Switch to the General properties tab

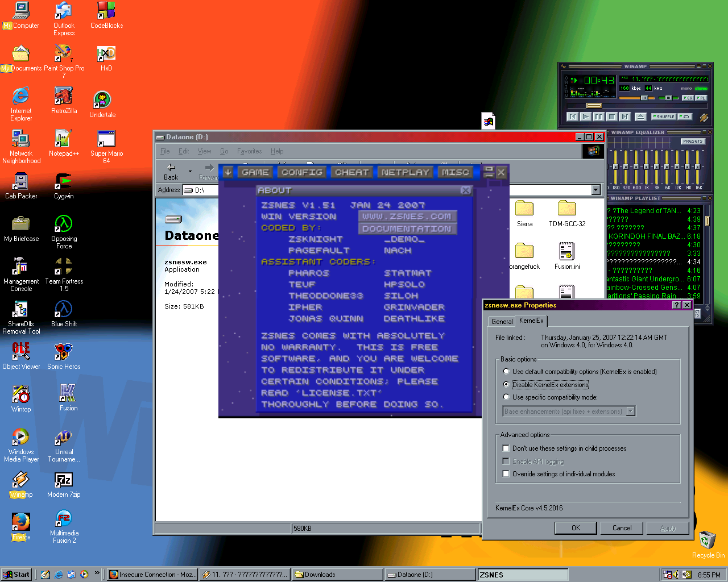(x=502, y=321)
